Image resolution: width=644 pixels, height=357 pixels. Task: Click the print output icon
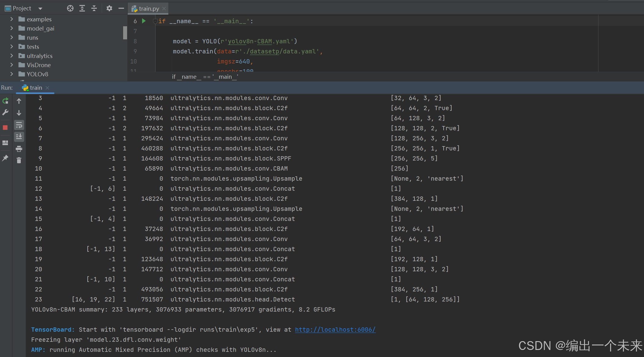[19, 149]
